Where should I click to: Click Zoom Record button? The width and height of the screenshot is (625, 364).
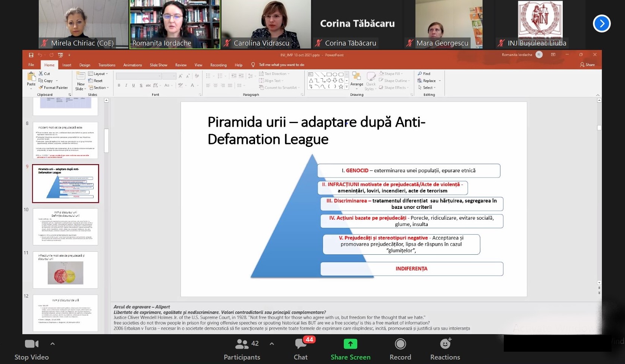pos(401,349)
